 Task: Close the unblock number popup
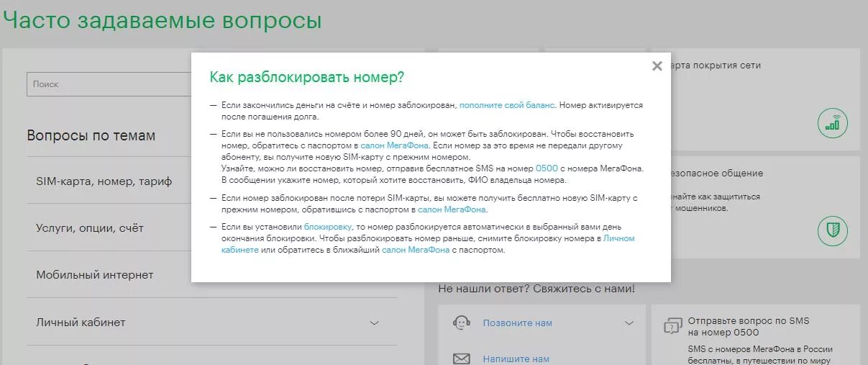point(657,66)
